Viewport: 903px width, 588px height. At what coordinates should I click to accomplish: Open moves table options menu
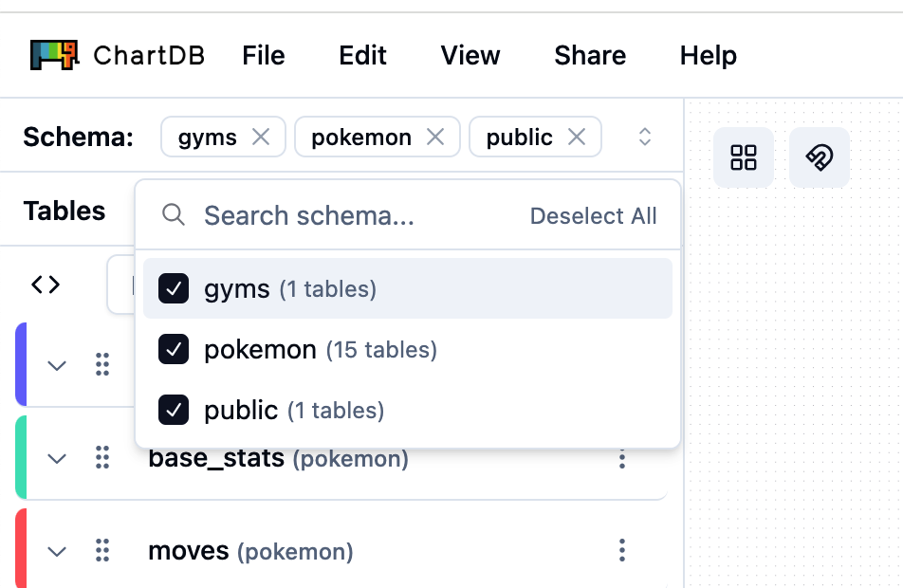tap(622, 550)
